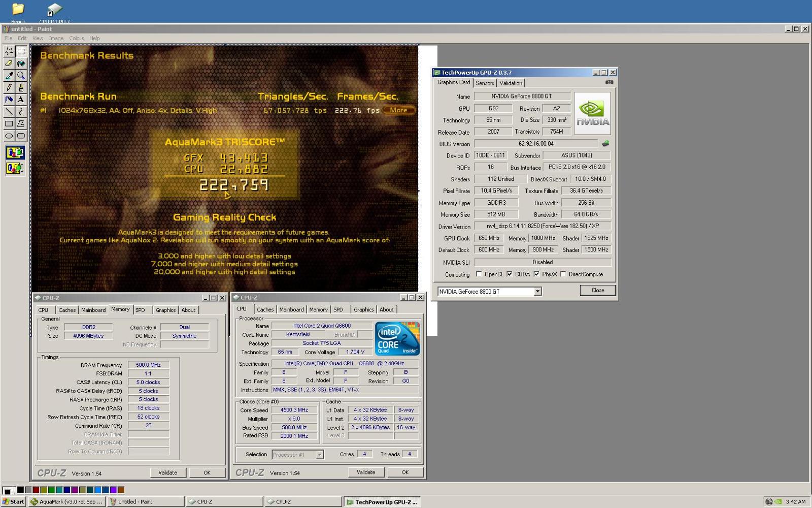Select the Rounded Rectangle tool

pyautogui.click(x=21, y=136)
